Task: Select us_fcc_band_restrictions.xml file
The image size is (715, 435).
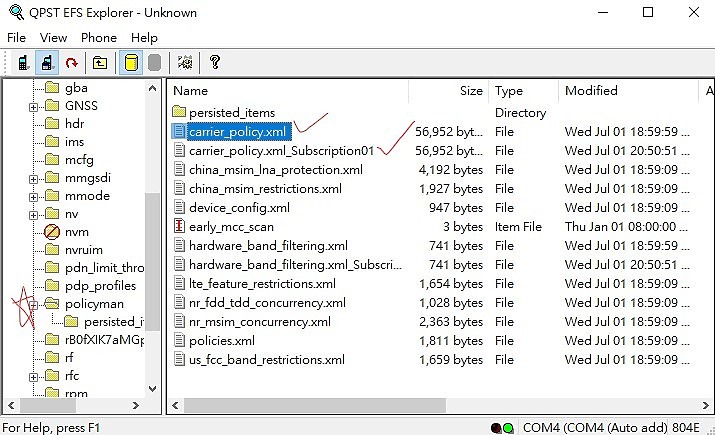Action: (x=267, y=360)
